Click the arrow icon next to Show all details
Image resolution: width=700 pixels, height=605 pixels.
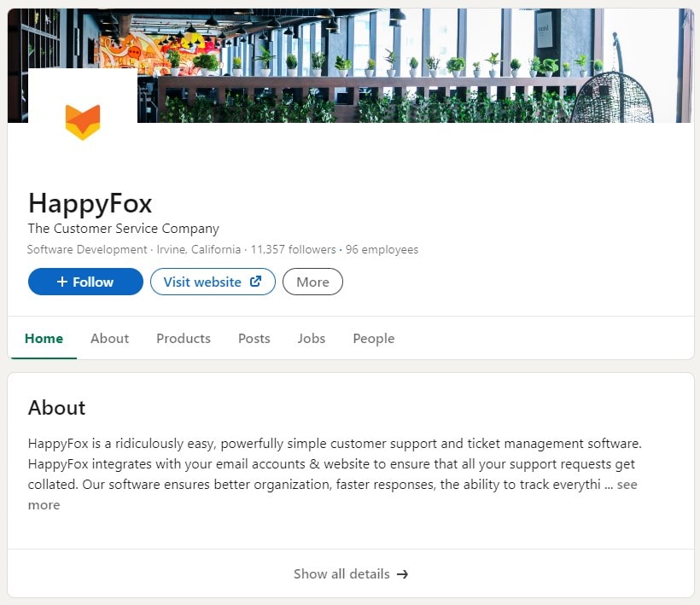[402, 574]
